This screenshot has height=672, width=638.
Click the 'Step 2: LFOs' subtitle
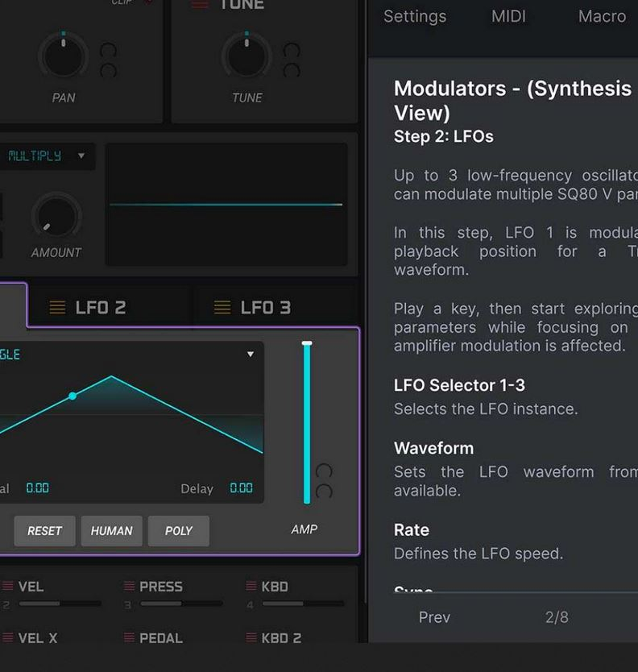click(444, 136)
